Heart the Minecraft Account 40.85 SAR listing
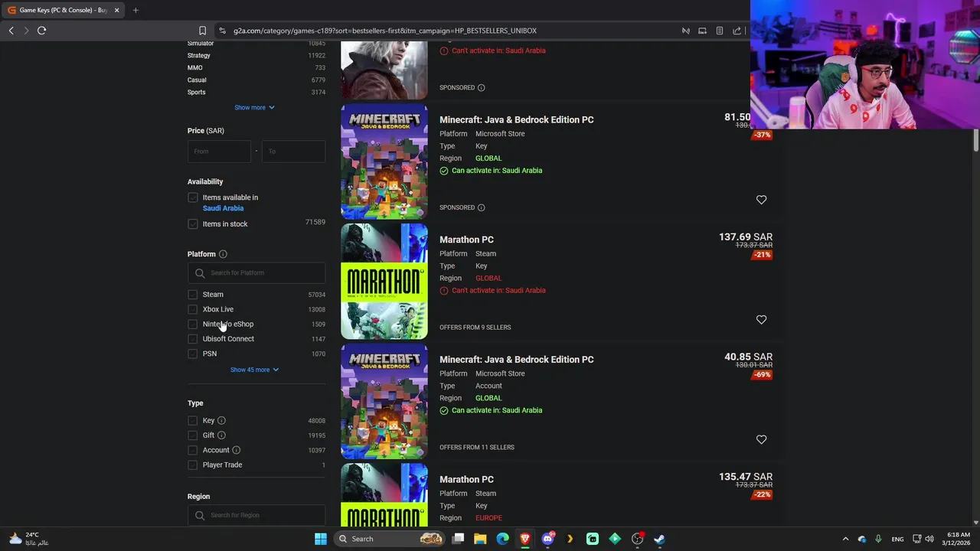The width and height of the screenshot is (980, 551). pos(761,439)
